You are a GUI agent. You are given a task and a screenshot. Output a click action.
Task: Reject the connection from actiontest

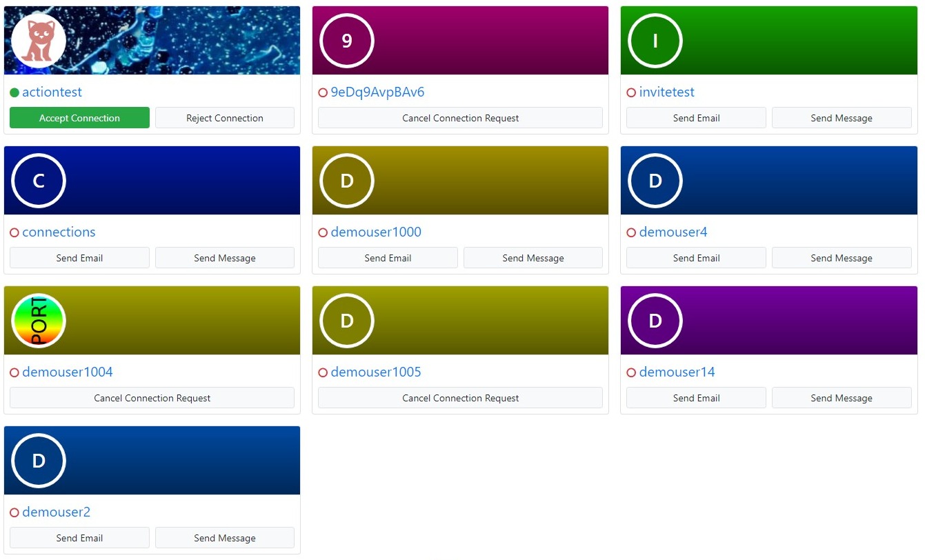[225, 118]
